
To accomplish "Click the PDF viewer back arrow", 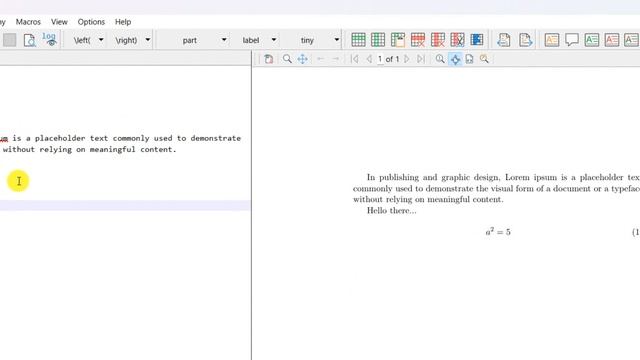I will coord(320,59).
